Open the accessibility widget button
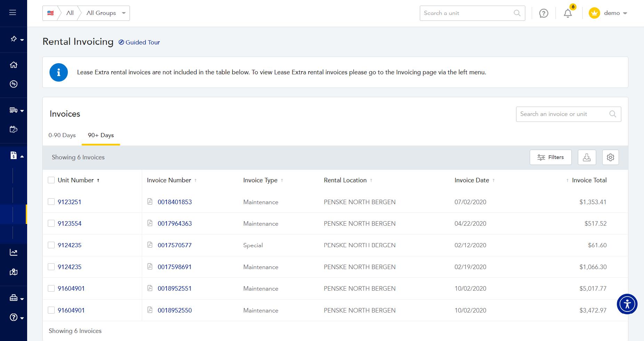Image resolution: width=644 pixels, height=341 pixels. coord(627,304)
